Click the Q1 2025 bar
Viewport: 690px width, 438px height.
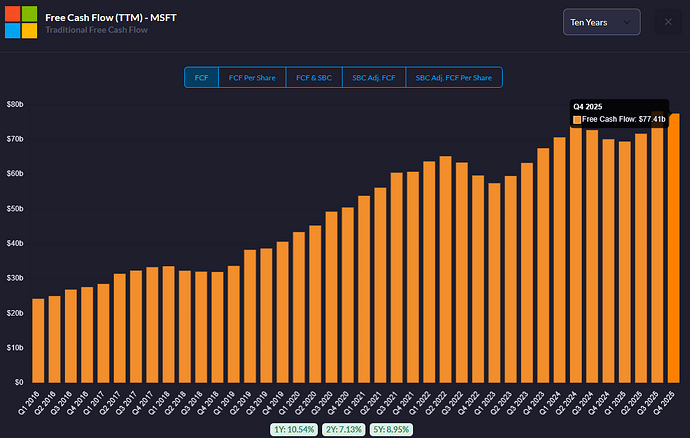pos(624,262)
